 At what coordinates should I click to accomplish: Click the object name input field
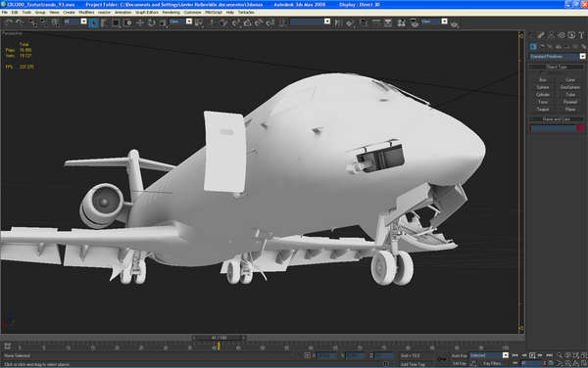click(553, 128)
